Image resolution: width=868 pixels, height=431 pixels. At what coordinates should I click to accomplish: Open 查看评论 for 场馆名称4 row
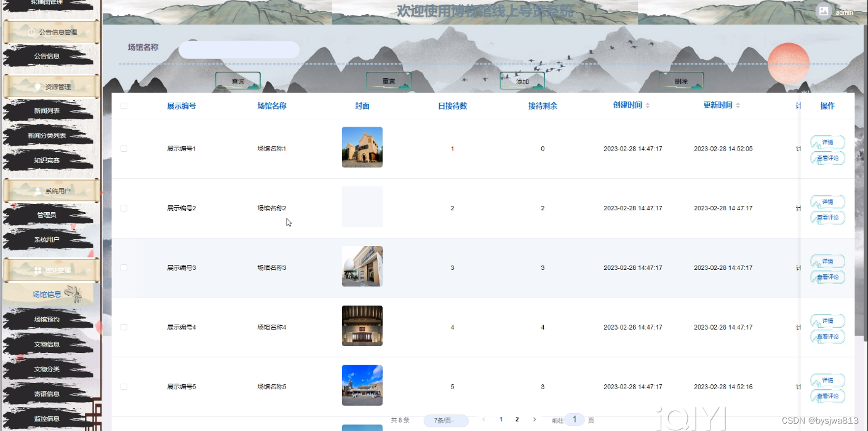pos(827,337)
